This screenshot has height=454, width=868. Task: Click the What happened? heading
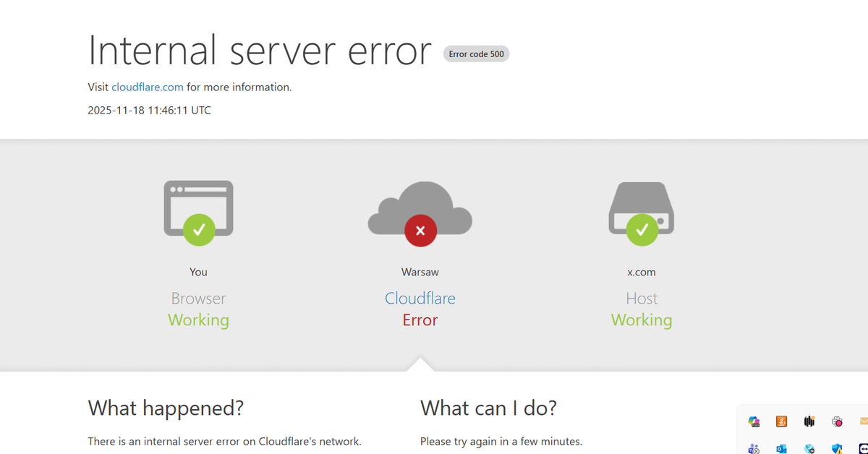pos(166,408)
